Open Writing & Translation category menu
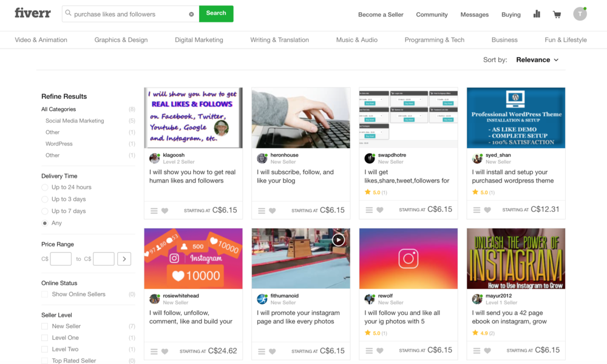The height and width of the screenshot is (364, 607). point(279,40)
